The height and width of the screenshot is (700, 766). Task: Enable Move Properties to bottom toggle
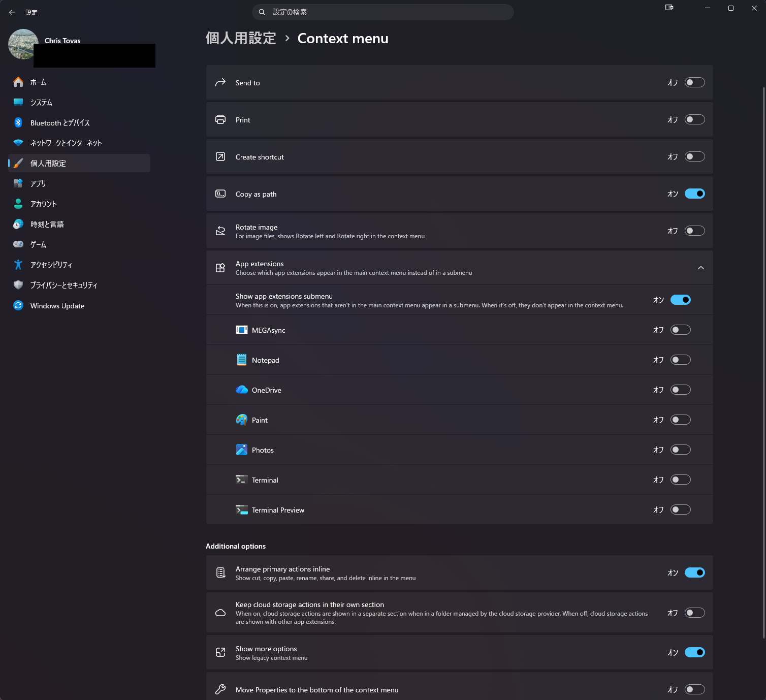(695, 689)
